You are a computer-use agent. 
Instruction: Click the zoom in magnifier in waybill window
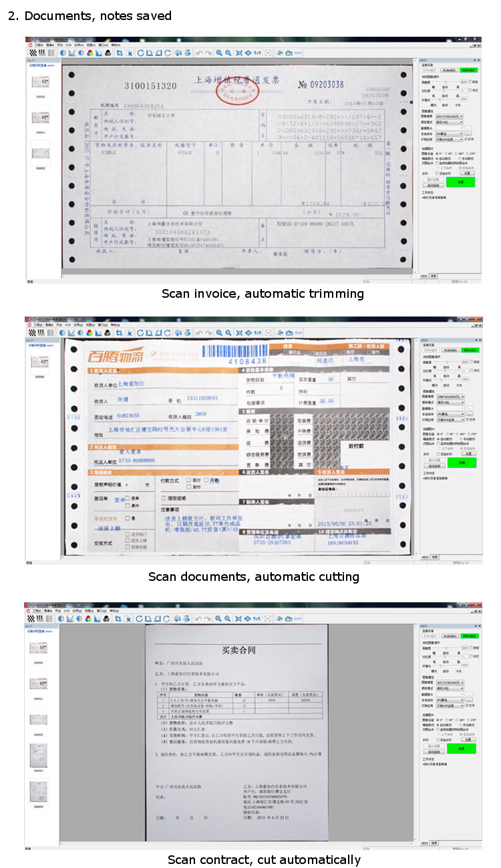point(219,333)
